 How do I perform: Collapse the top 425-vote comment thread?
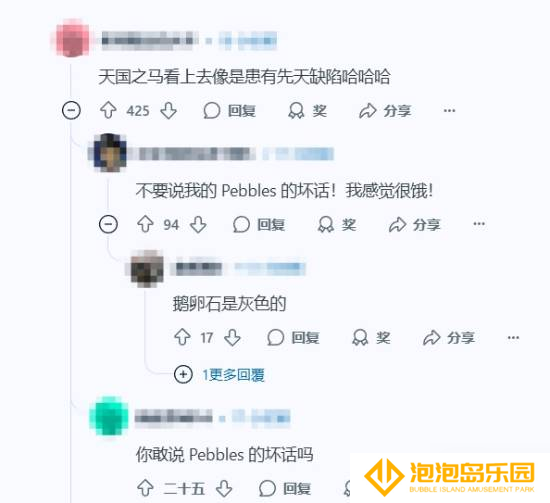tap(71, 111)
